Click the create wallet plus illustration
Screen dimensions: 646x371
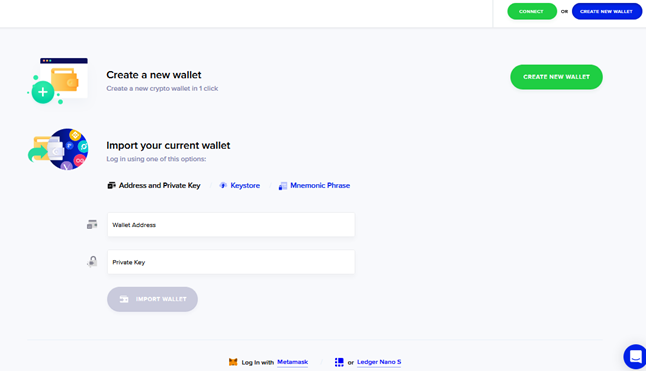(x=58, y=81)
